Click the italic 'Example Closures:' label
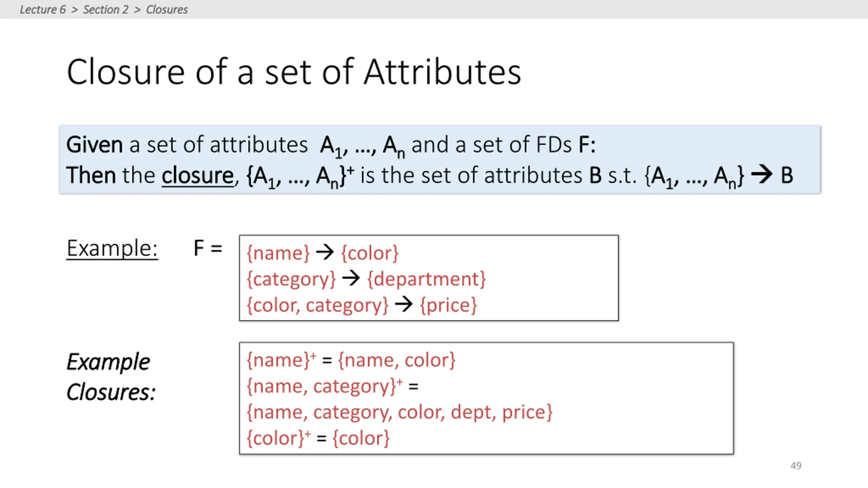Viewport: 868px width, 488px height. pos(111,377)
